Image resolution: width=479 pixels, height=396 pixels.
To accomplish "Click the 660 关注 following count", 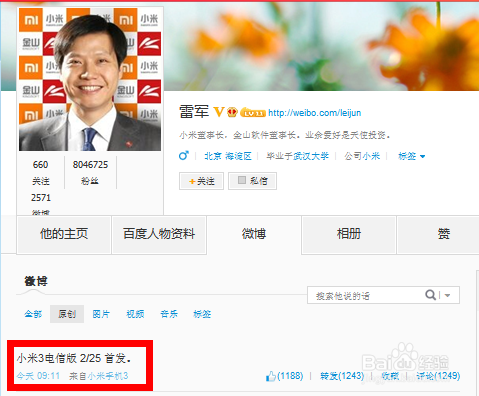I will (x=41, y=173).
